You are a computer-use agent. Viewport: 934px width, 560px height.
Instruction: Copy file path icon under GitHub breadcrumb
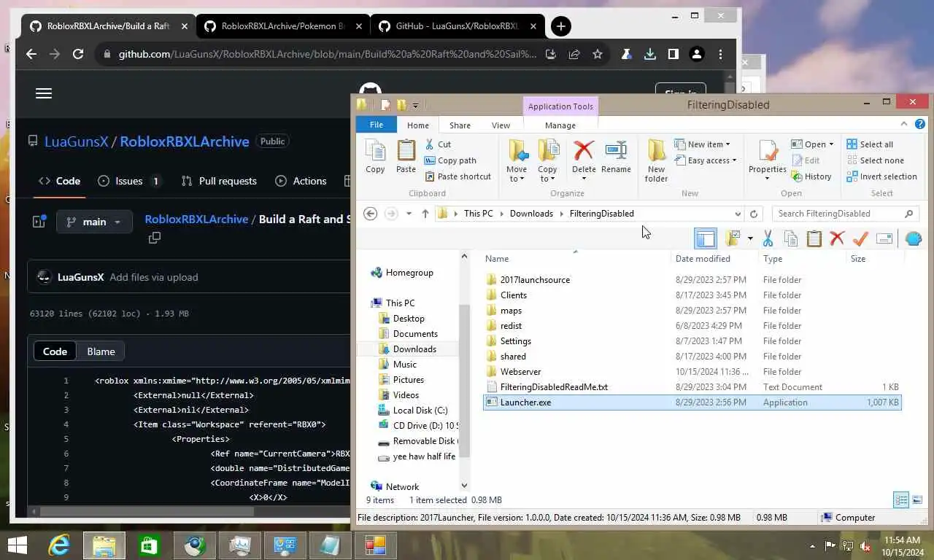(154, 238)
